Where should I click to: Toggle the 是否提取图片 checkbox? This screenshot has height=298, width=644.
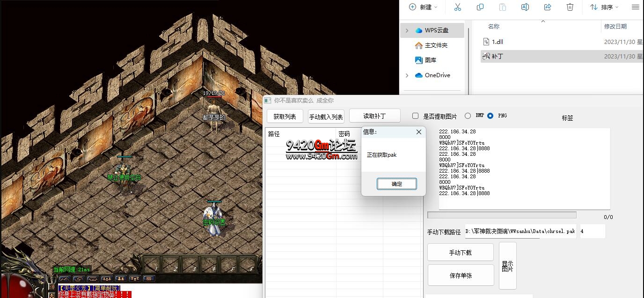pyautogui.click(x=415, y=116)
